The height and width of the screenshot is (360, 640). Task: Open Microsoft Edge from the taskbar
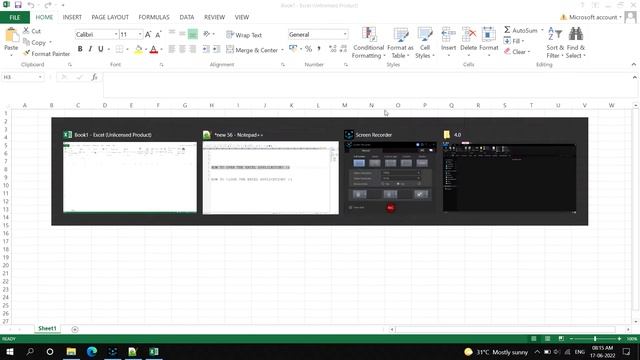91,351
